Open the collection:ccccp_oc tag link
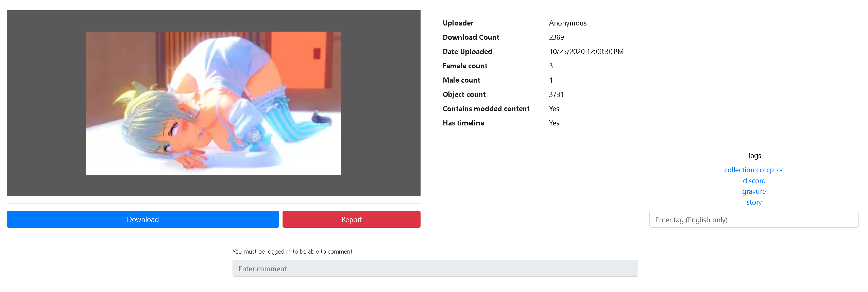The height and width of the screenshot is (292, 868). (754, 170)
